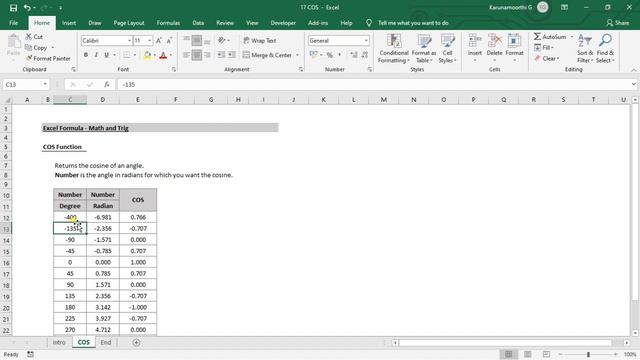The image size is (640, 360).
Task: Click the Share button
Action: coord(618,23)
